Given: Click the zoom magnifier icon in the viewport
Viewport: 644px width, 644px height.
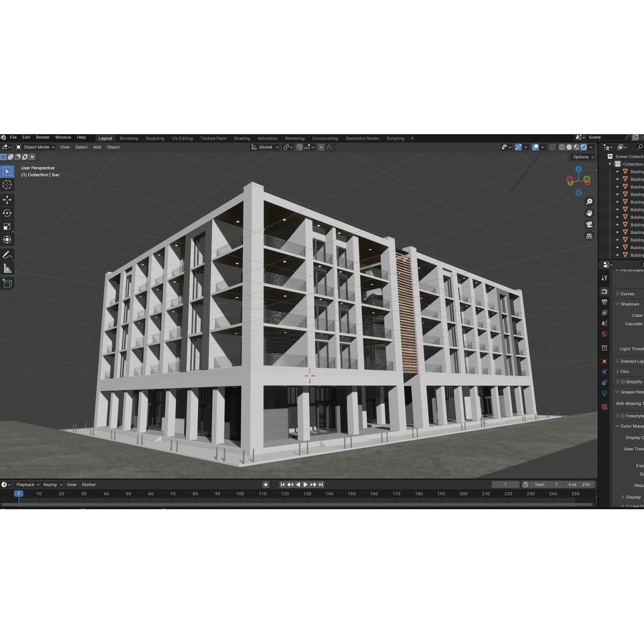Looking at the screenshot, I should click(x=589, y=202).
